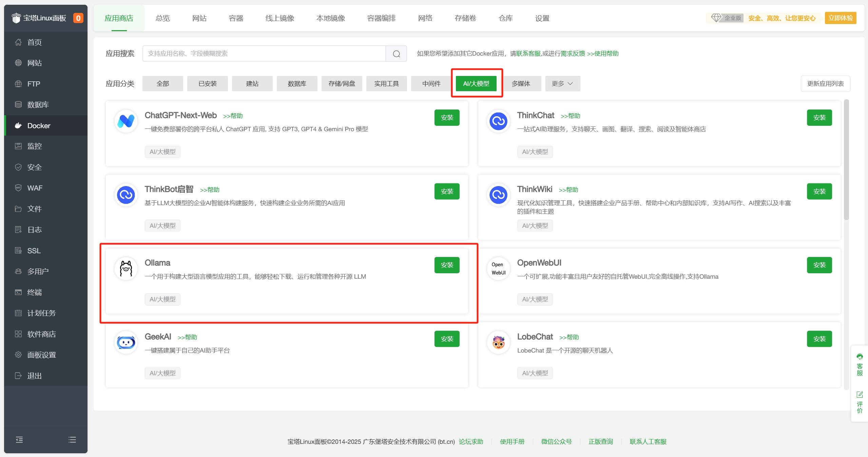Click the app list vertical scrollbar
The height and width of the screenshot is (457, 868).
coord(846,159)
